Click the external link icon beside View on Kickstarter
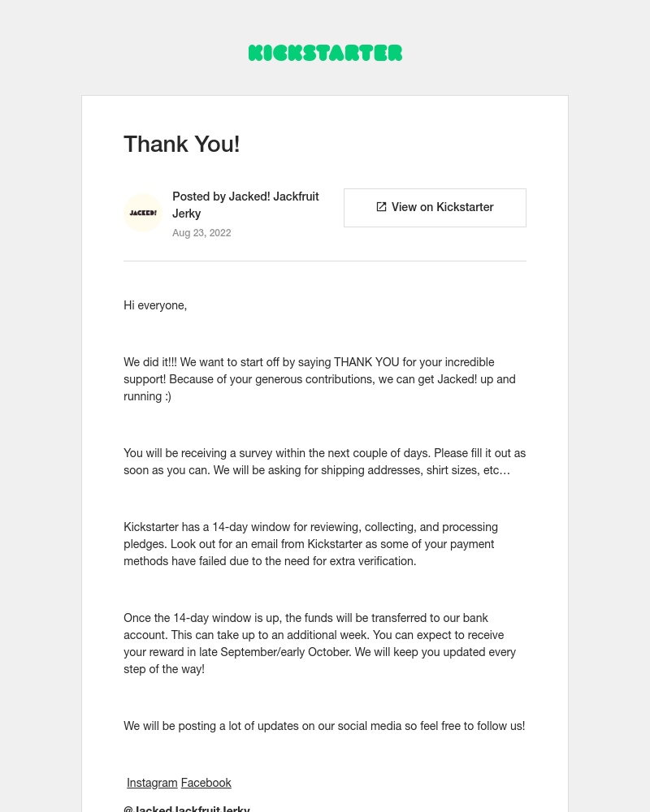Image resolution: width=650 pixels, height=812 pixels. pyautogui.click(x=381, y=207)
